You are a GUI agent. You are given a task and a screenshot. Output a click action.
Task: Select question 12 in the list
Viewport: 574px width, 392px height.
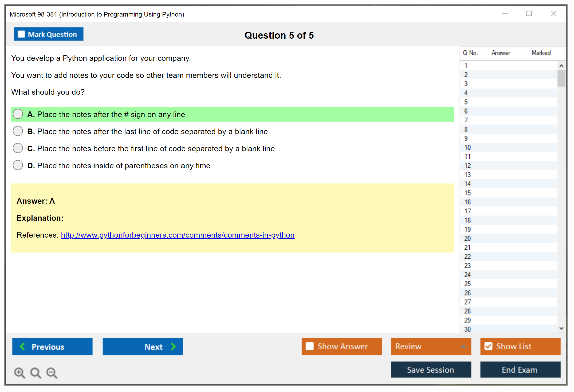(x=467, y=166)
